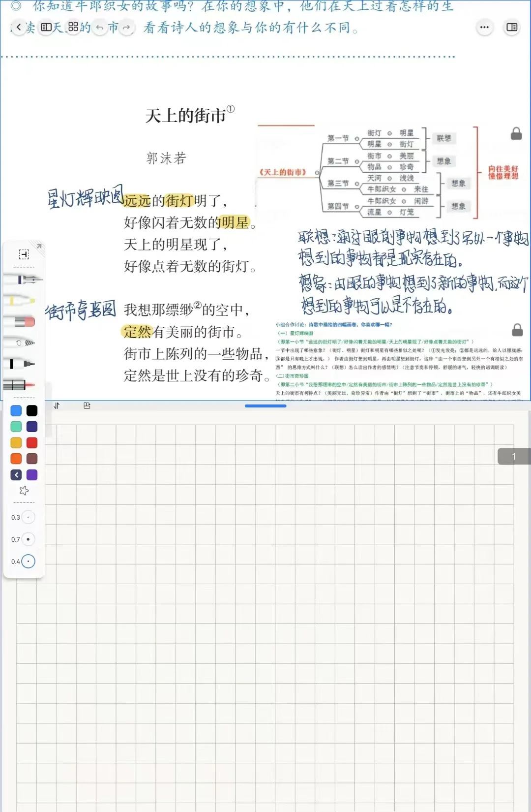Click the up-down swap arrows icon

click(x=57, y=406)
